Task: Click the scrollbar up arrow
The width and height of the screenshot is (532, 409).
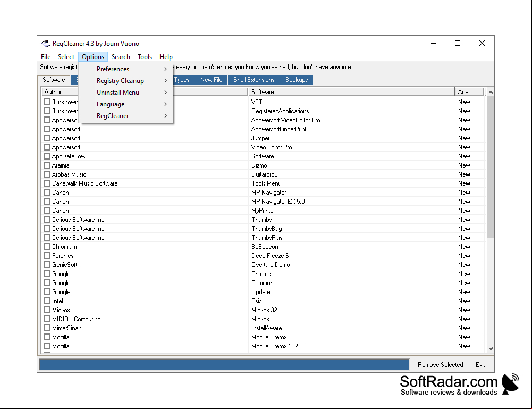Action: (491, 92)
